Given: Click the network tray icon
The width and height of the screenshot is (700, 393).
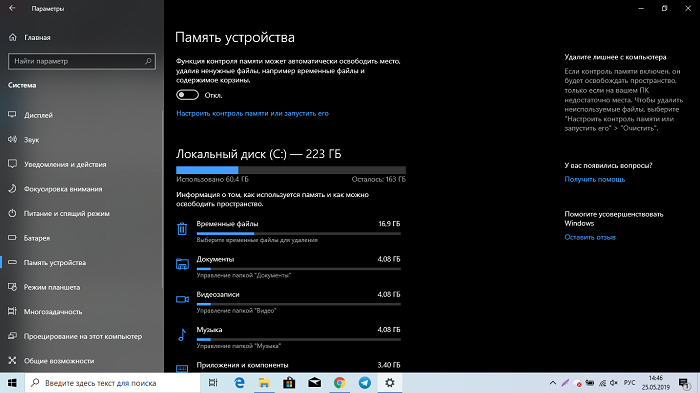Looking at the screenshot, I should pos(602,383).
